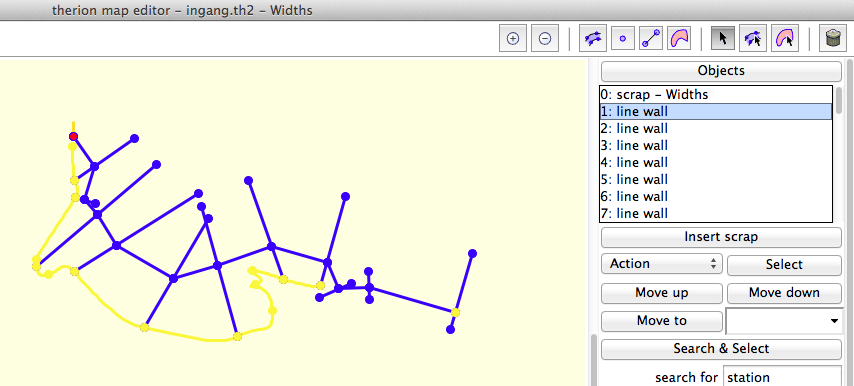854x386 pixels.
Task: Click the 'search for' text field
Action: pyautogui.click(x=782, y=376)
